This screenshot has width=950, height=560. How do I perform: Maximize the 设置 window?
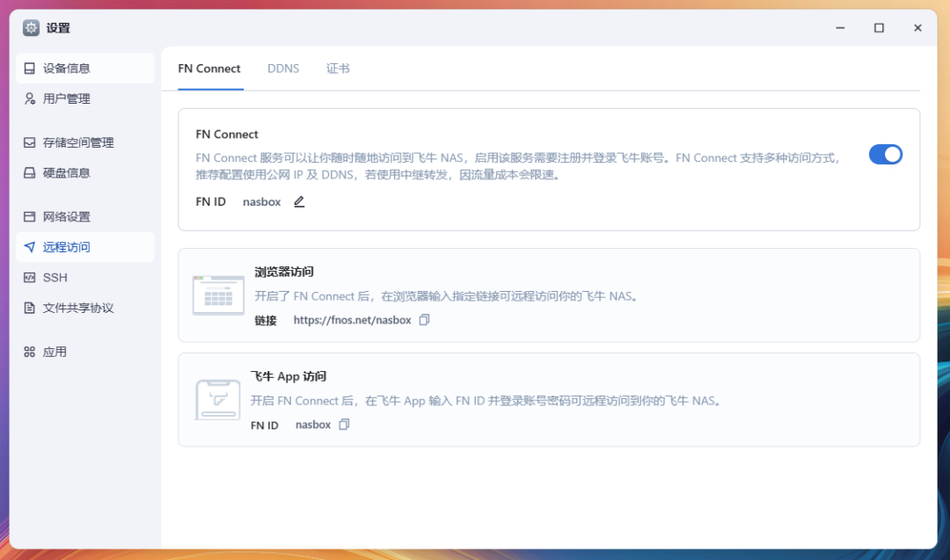click(879, 28)
